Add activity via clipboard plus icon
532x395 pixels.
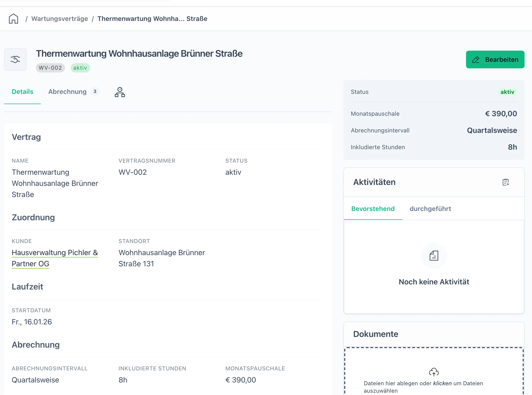pos(506,182)
